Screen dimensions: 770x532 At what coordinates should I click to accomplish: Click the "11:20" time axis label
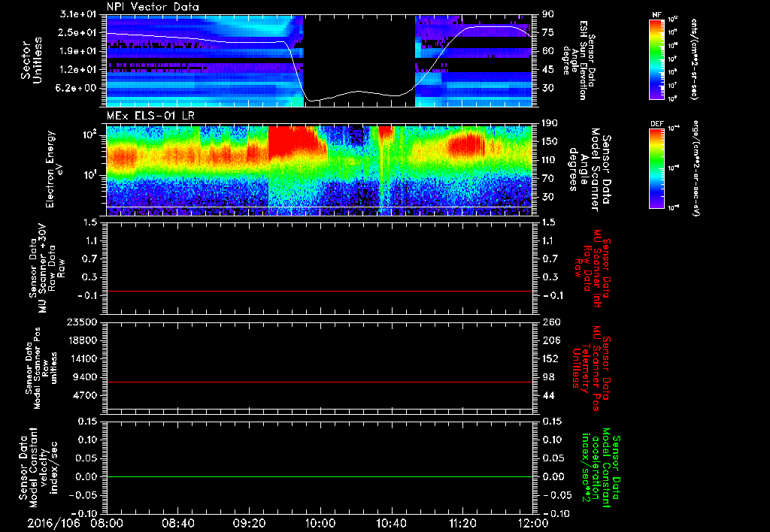click(462, 523)
